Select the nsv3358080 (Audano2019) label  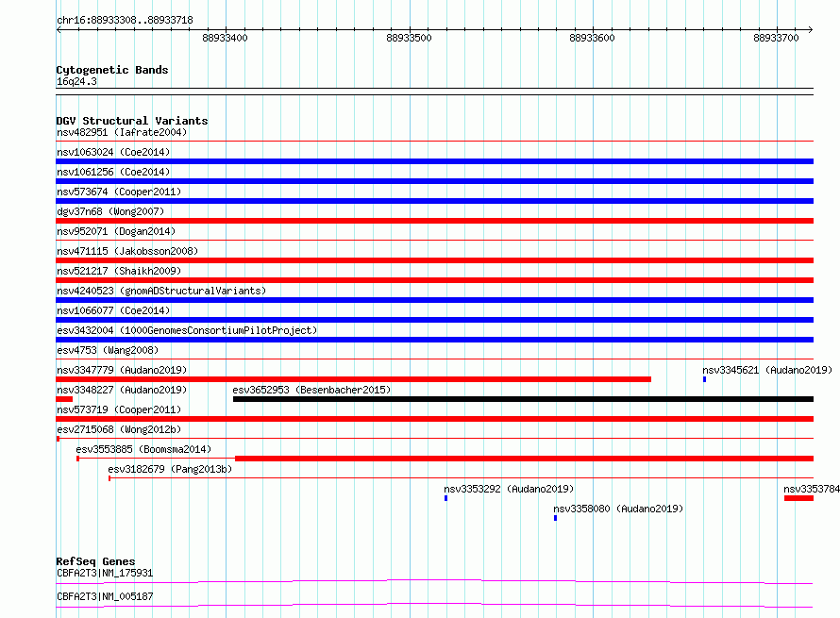(x=618, y=509)
